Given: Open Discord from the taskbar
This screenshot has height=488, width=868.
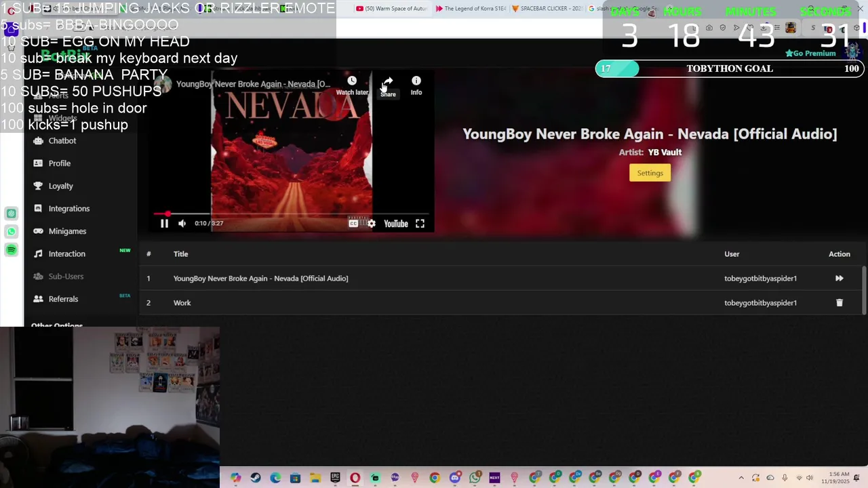Looking at the screenshot, I should coord(454,478).
